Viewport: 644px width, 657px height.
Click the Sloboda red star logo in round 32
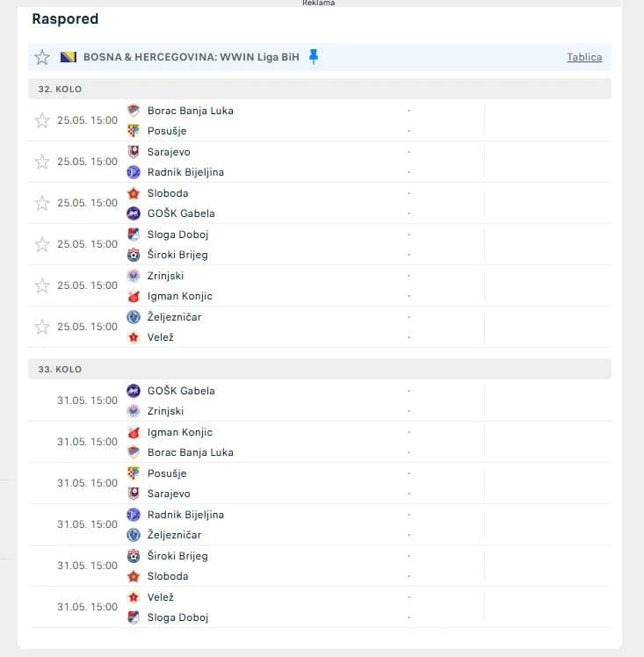(x=134, y=193)
